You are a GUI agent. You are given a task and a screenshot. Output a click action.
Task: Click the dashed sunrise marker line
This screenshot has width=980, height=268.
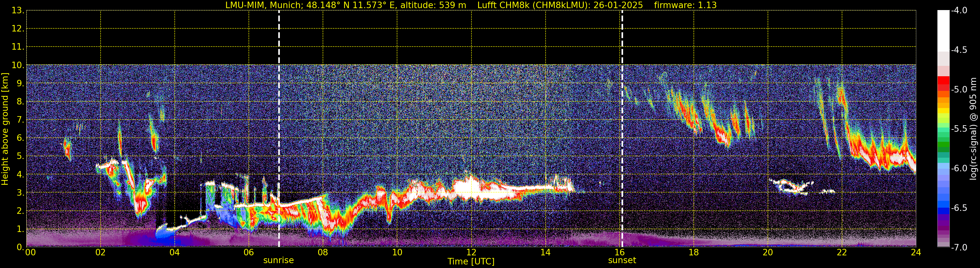click(x=279, y=129)
